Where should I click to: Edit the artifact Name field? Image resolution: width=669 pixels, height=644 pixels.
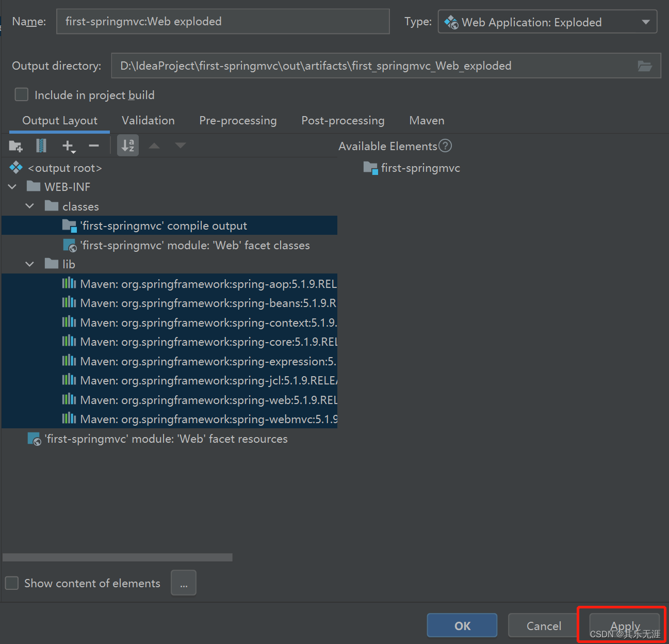coord(223,21)
